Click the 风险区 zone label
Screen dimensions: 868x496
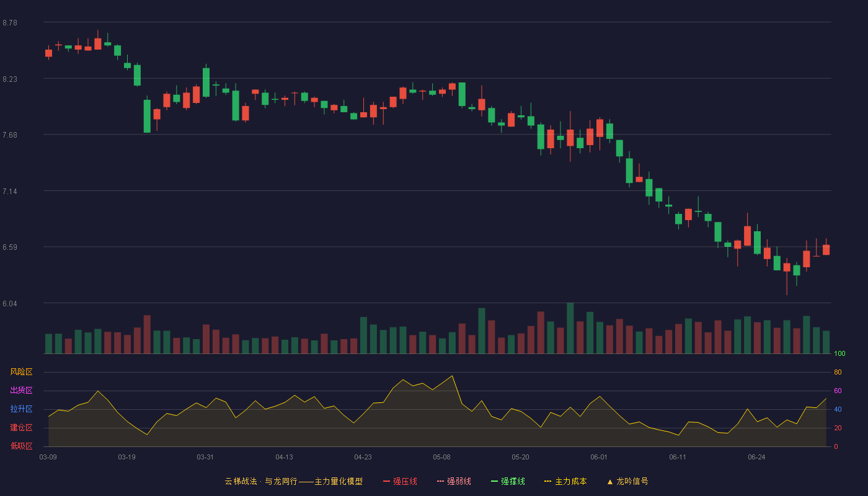(21, 372)
